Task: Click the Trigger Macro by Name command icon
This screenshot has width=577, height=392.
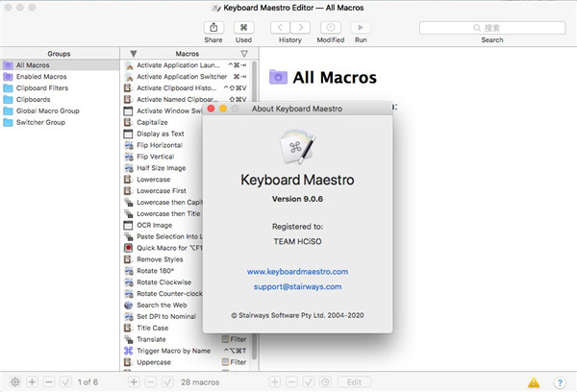Action: (128, 351)
